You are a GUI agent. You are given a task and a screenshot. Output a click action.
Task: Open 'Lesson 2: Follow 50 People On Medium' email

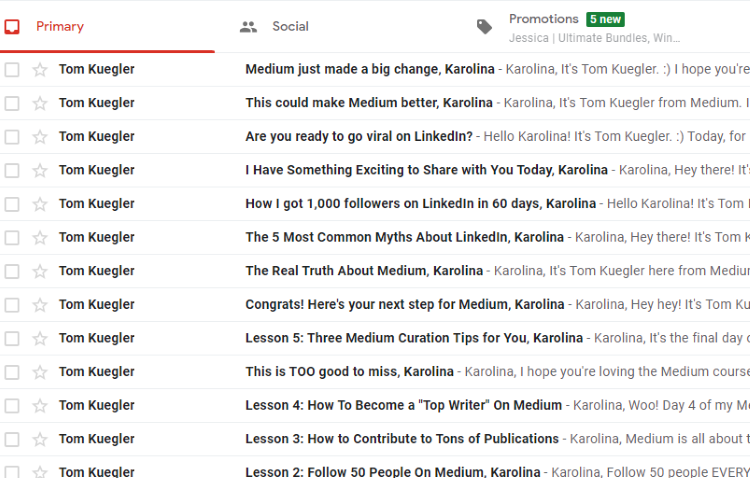(375, 467)
